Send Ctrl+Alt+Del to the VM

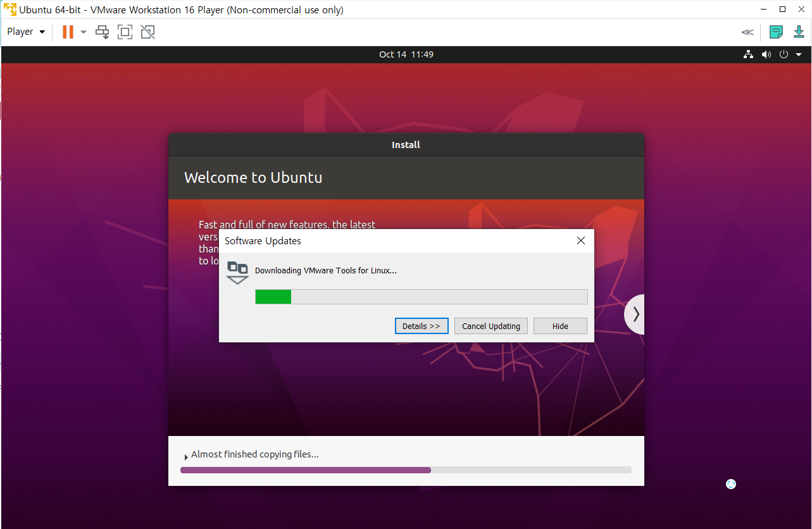point(103,32)
